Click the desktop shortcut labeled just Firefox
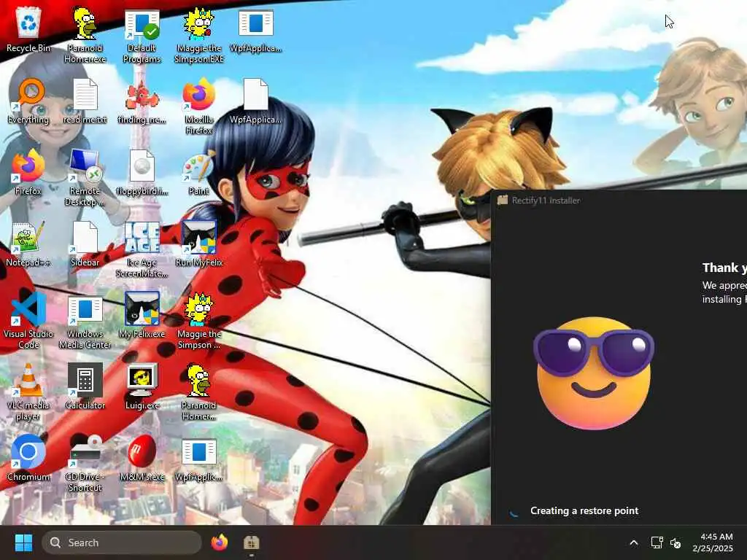The width and height of the screenshot is (747, 560). coord(28,172)
